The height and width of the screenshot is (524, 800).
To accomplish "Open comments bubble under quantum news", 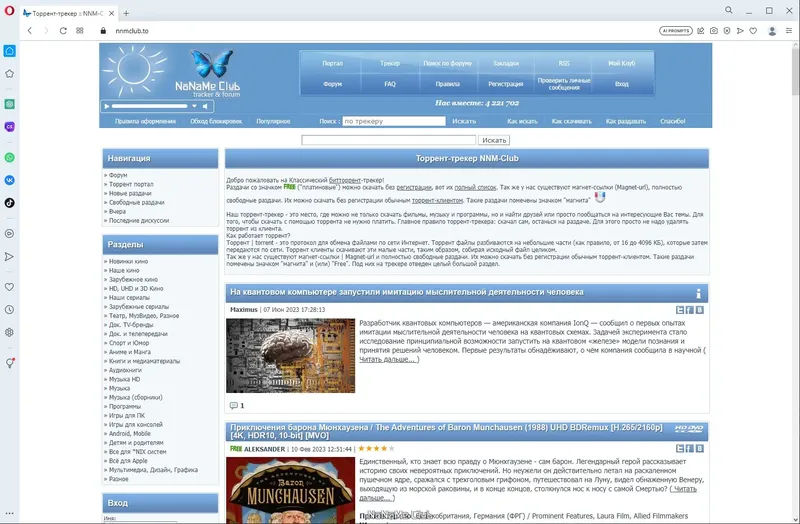I will coord(234,406).
